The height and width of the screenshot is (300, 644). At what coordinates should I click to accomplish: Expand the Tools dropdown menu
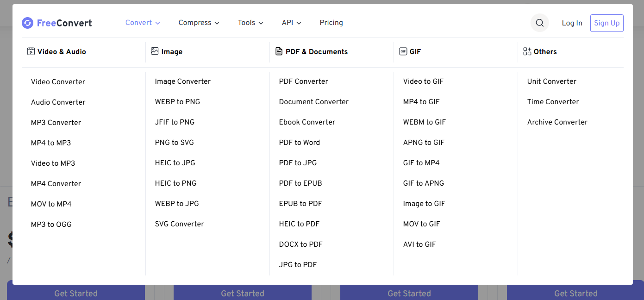250,23
